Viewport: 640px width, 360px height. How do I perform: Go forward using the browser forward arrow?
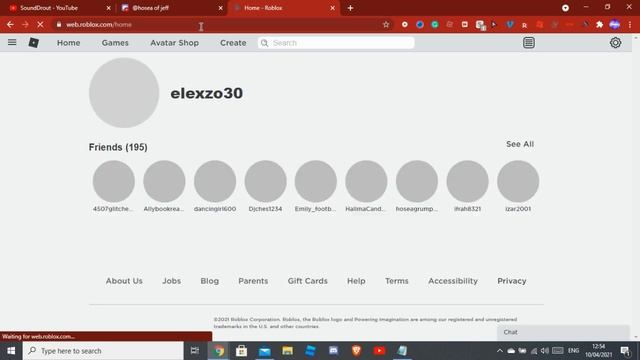pos(25,24)
